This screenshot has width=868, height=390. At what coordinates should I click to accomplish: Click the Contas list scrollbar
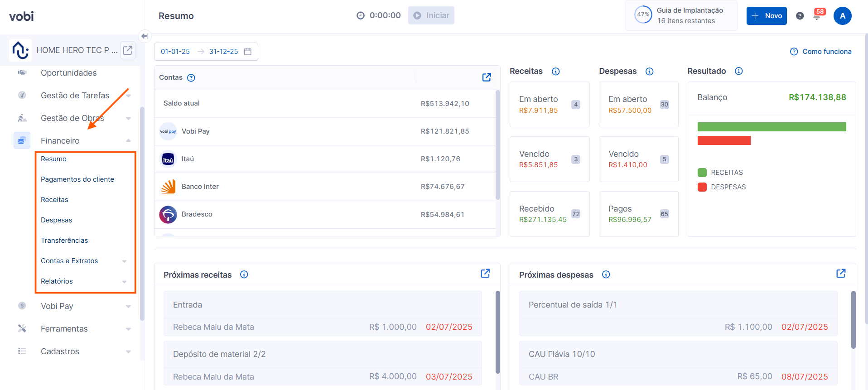click(x=498, y=145)
